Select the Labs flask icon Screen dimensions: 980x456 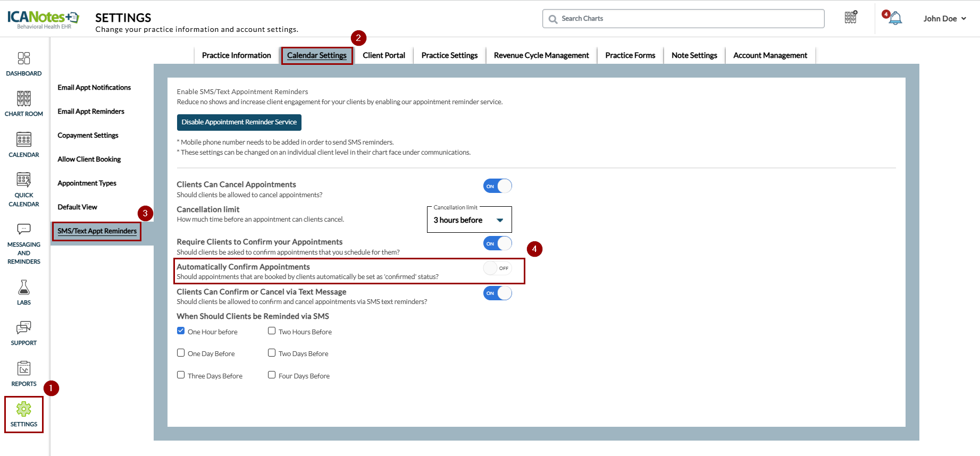24,288
